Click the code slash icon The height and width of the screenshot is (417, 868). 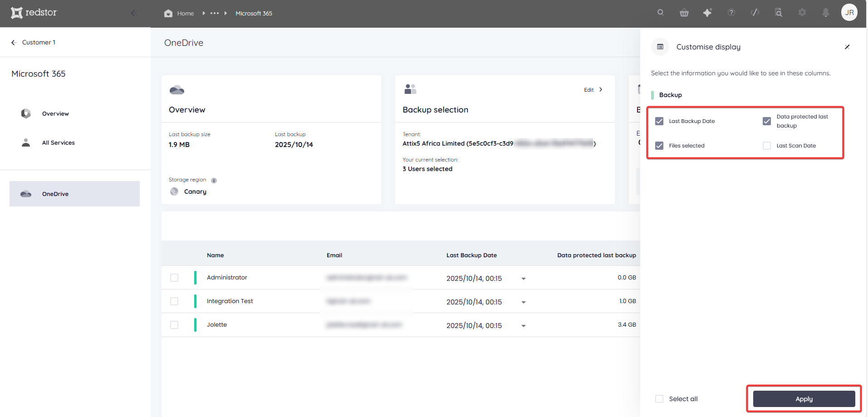pos(755,13)
